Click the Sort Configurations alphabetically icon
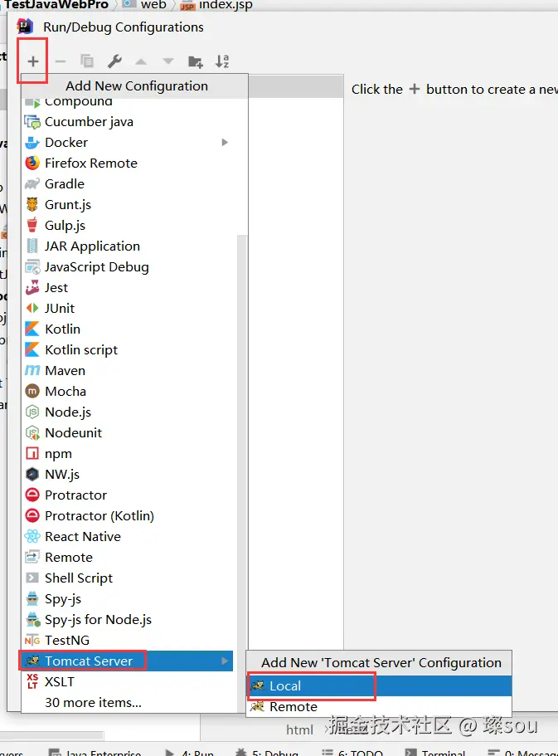This screenshot has height=756, width=558. pos(222,61)
